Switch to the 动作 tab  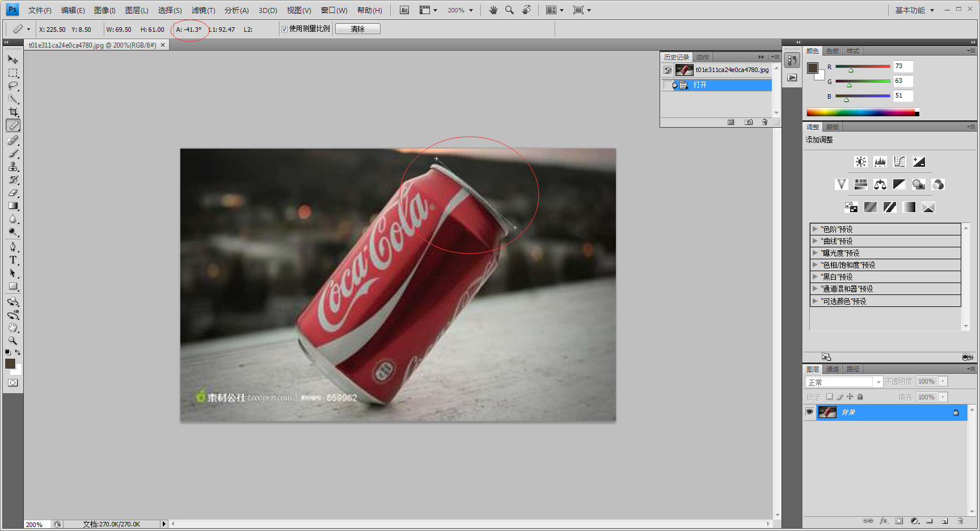703,57
